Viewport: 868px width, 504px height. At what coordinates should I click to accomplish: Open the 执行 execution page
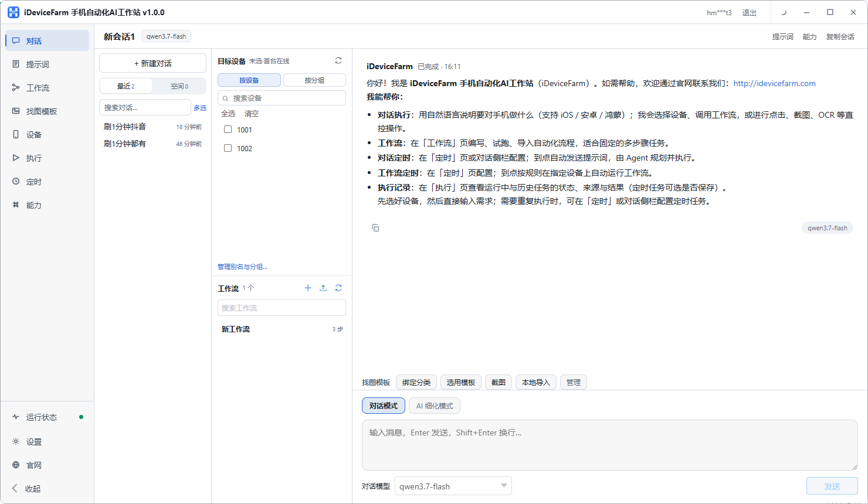coord(47,158)
